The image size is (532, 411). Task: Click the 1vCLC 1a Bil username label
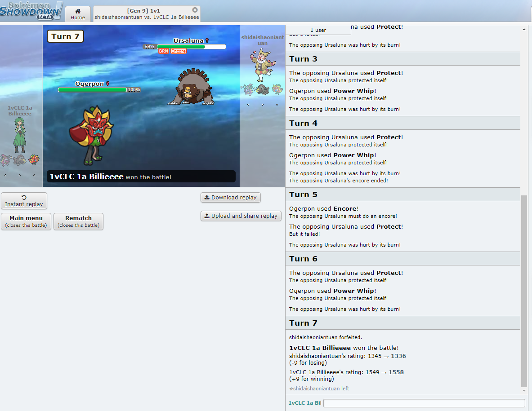(305, 403)
